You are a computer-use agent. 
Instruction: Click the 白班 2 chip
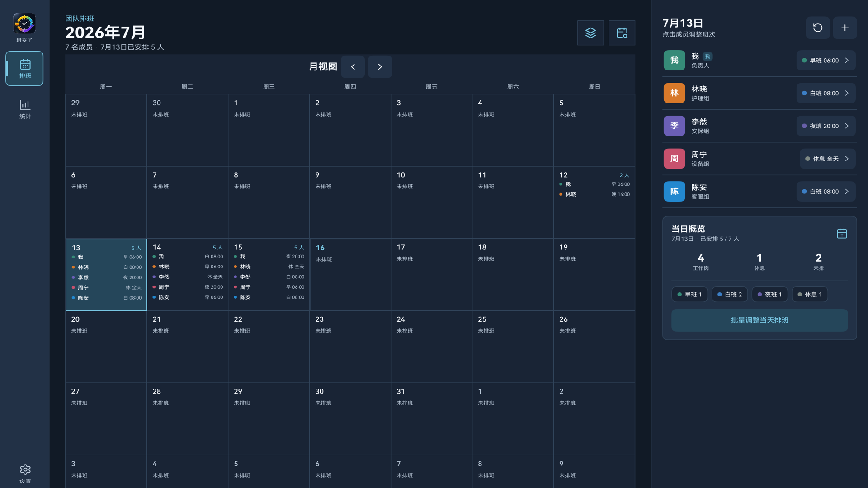pyautogui.click(x=729, y=294)
